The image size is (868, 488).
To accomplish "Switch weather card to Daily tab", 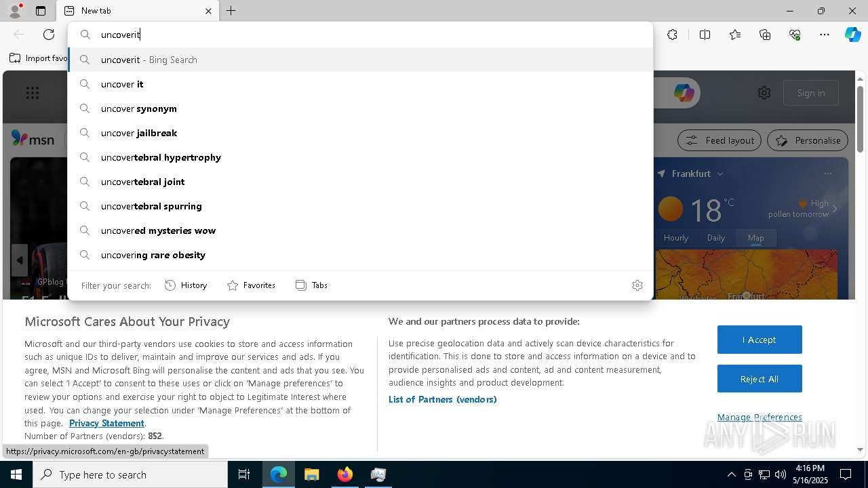I will [716, 238].
